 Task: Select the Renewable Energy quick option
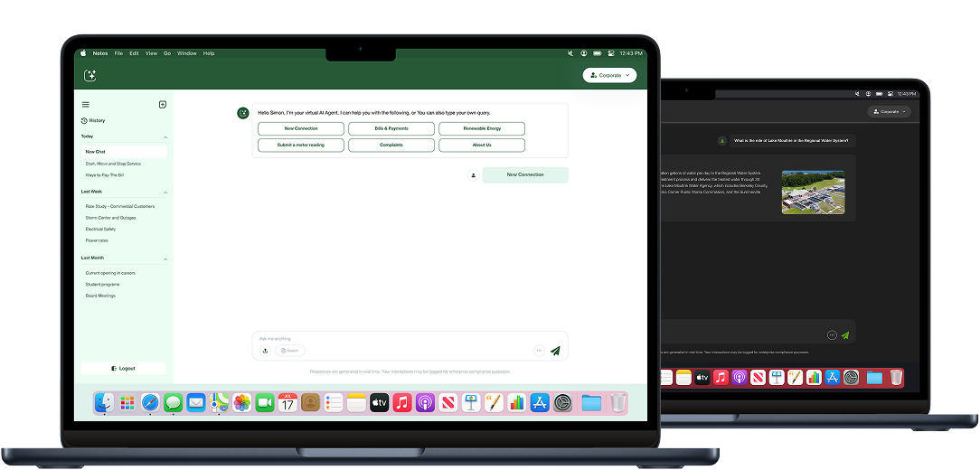pyautogui.click(x=482, y=129)
